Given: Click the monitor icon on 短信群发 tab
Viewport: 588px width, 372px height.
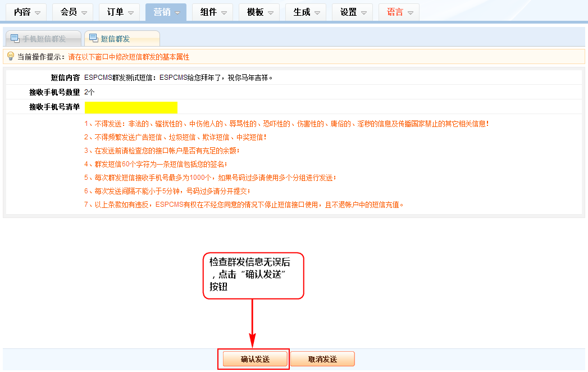Looking at the screenshot, I should pos(93,39).
